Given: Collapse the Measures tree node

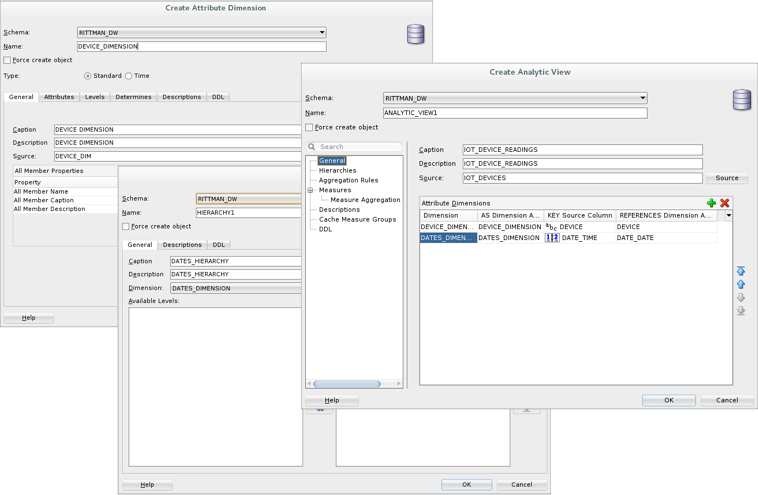Looking at the screenshot, I should 311,190.
